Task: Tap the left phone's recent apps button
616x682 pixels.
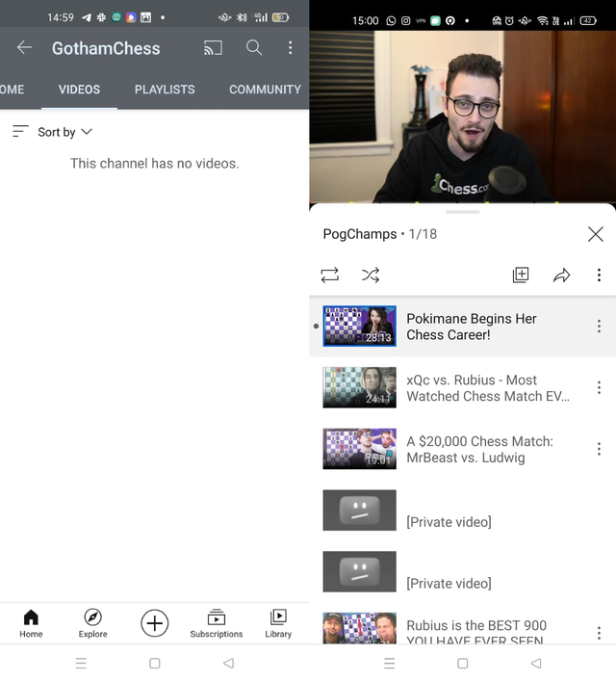Action: point(81,664)
